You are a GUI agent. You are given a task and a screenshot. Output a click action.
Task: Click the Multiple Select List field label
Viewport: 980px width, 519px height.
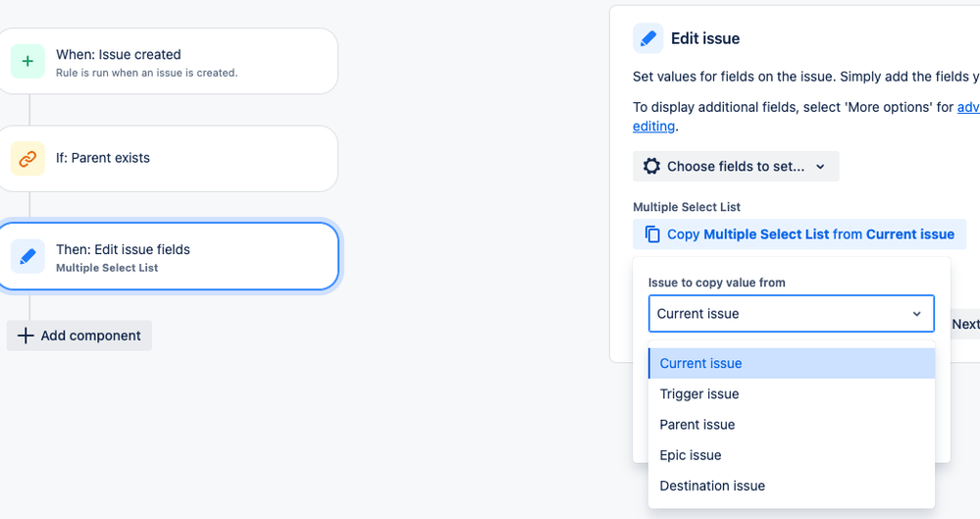tap(687, 207)
